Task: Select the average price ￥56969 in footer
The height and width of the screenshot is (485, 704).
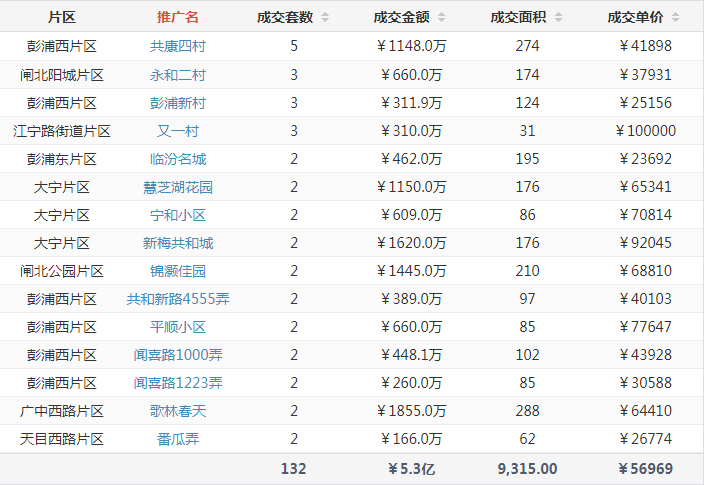Action: point(646,469)
